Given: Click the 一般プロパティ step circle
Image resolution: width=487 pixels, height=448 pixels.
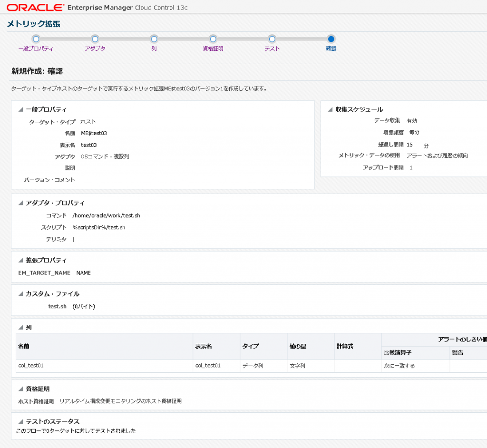Looking at the screenshot, I should (36, 39).
